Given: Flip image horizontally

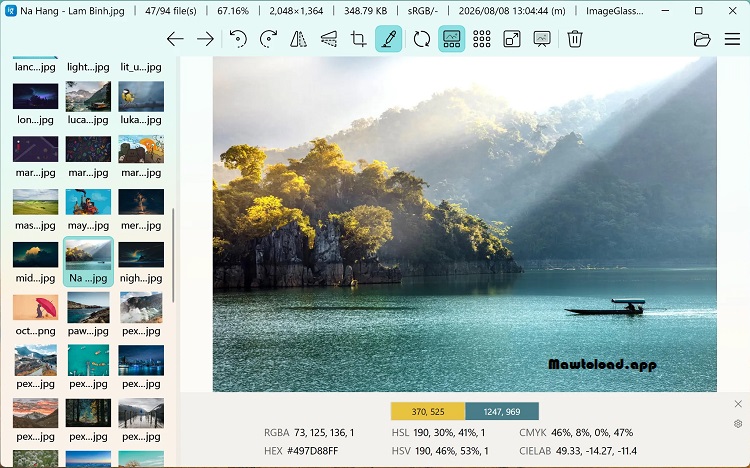Looking at the screenshot, I should pyautogui.click(x=298, y=39).
